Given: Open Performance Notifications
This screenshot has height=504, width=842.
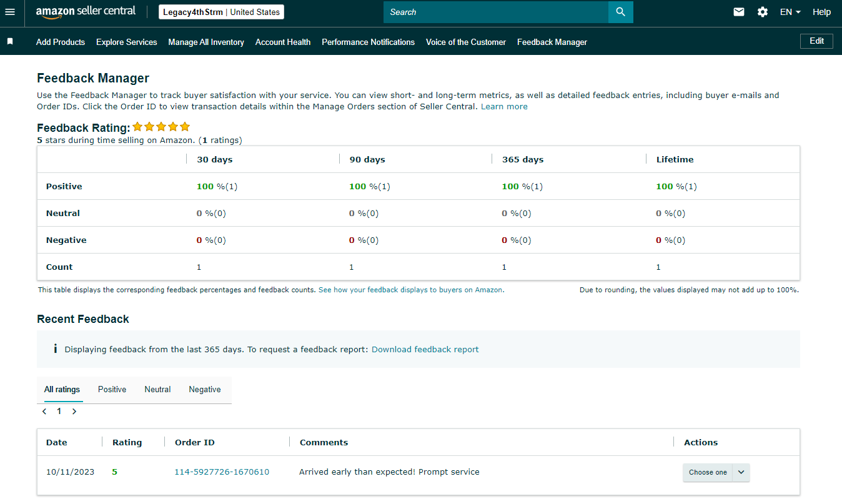Looking at the screenshot, I should [368, 42].
